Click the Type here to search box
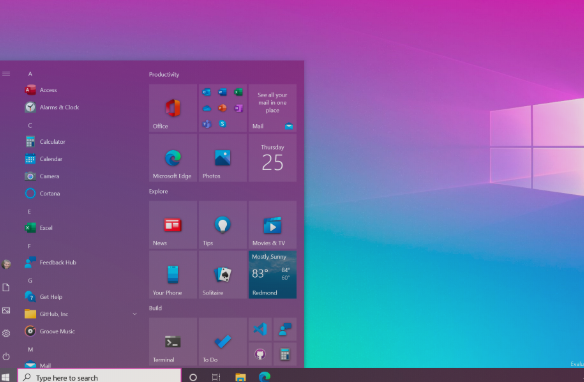 [x=99, y=376]
